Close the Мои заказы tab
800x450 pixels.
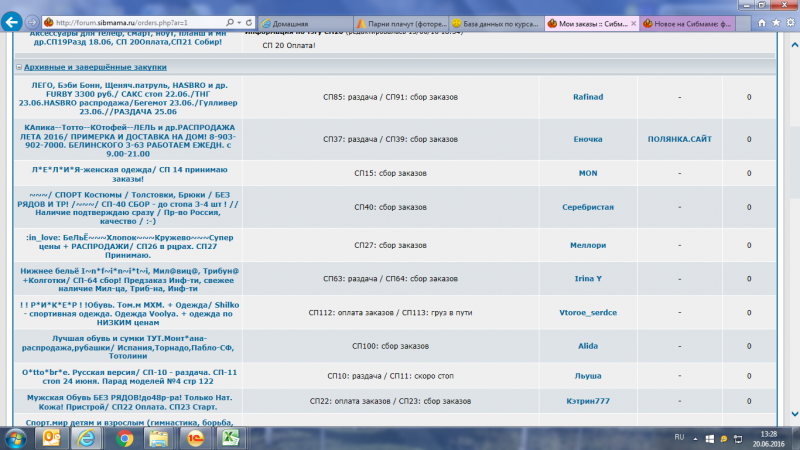(634, 23)
